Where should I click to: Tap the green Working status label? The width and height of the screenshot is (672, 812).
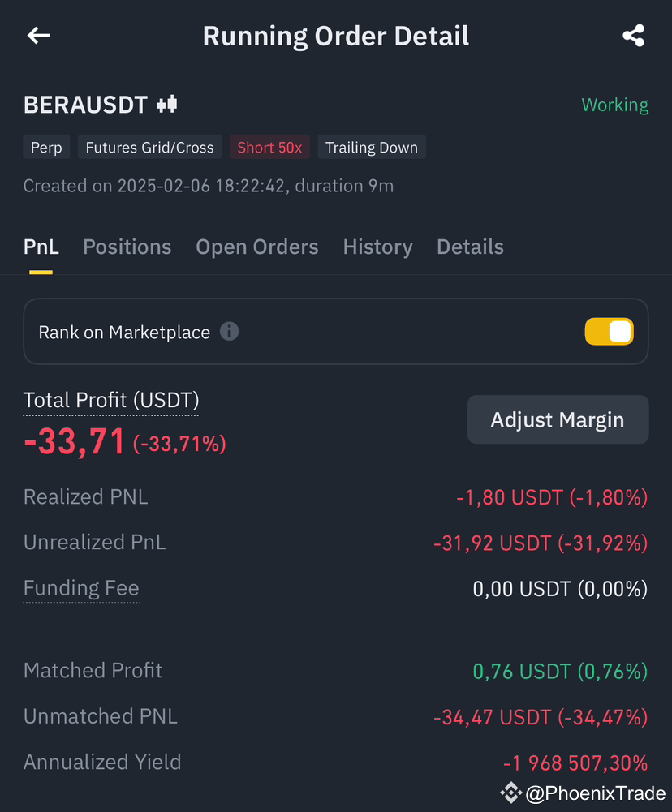[614, 105]
